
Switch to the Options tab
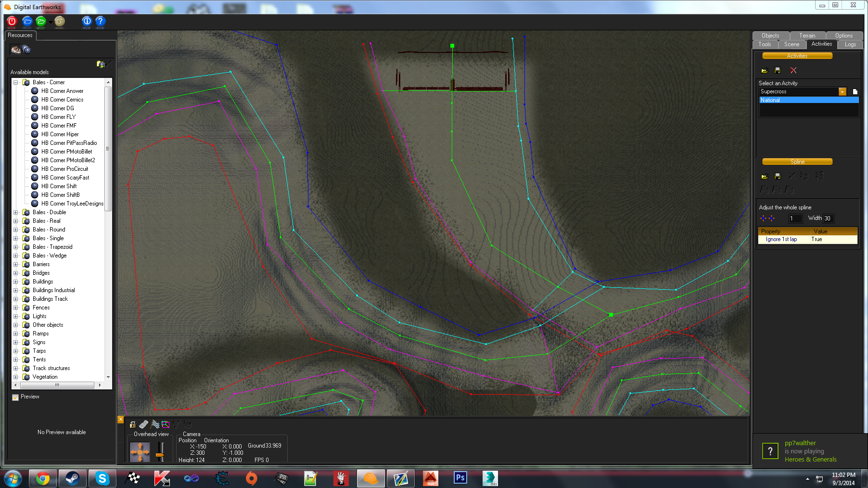[x=844, y=36]
